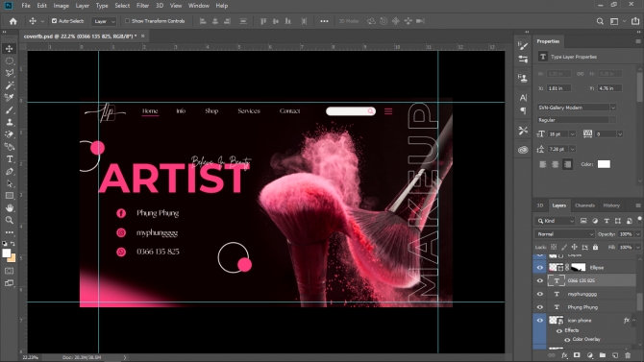This screenshot has width=644, height=362.
Task: Open the File menu
Action: (26, 6)
